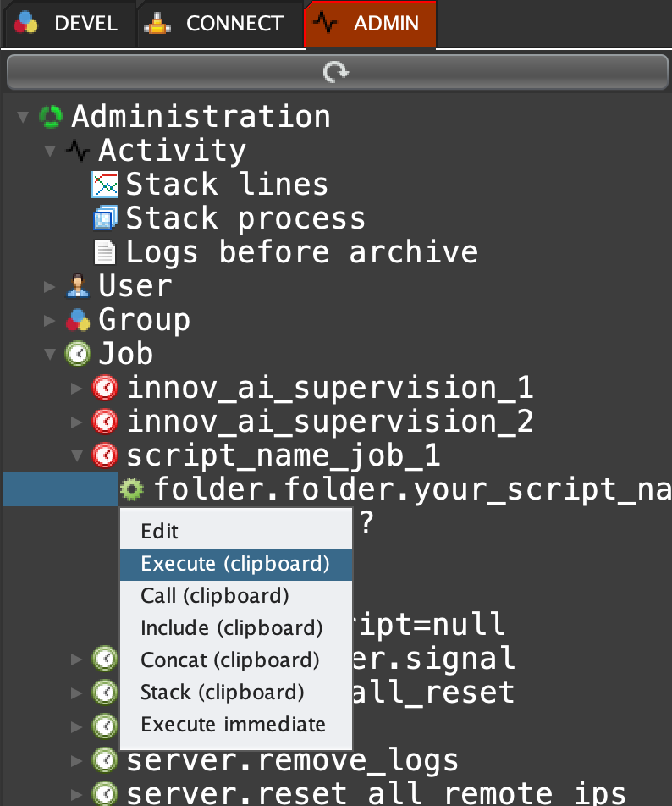Click the green gear script icon
Viewport: 672px width, 806px height.
[x=132, y=489]
